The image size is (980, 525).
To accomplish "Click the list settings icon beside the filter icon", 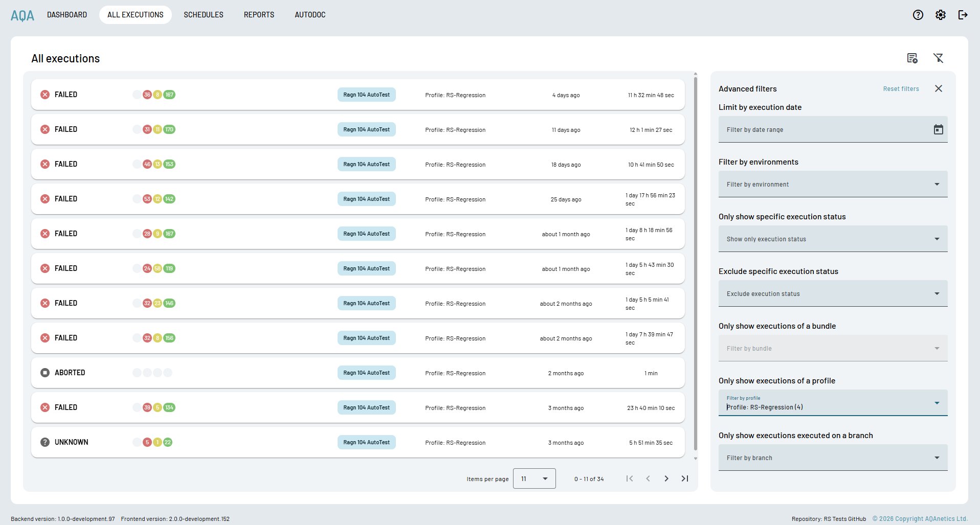I will pos(912,58).
